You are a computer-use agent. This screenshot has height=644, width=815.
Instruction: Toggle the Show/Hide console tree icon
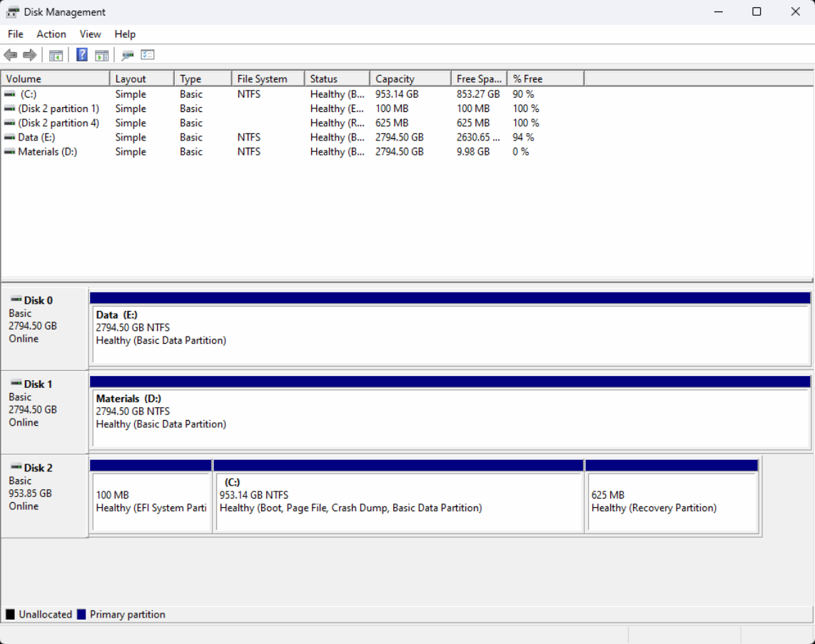(x=56, y=55)
